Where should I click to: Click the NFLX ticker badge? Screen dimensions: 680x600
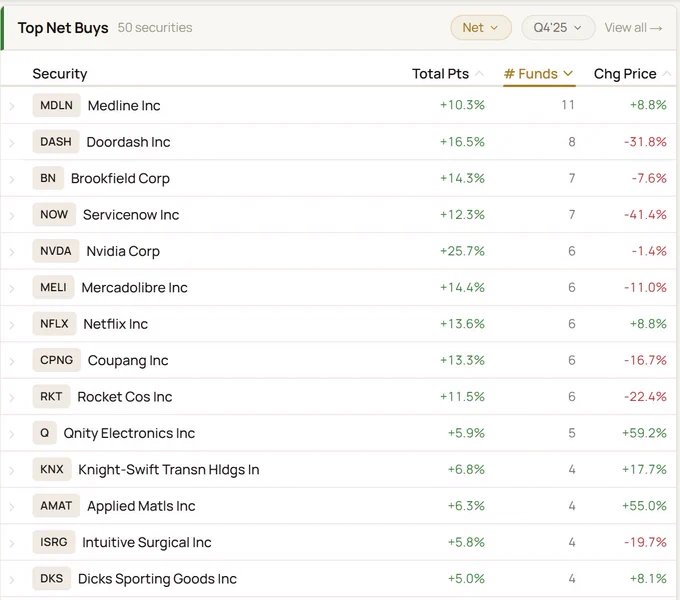point(54,324)
